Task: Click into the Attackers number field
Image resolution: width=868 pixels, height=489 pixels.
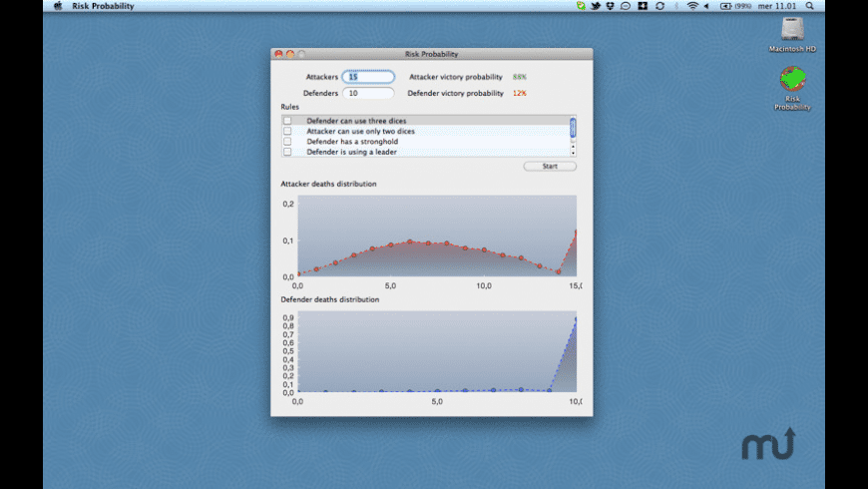Action: (368, 77)
